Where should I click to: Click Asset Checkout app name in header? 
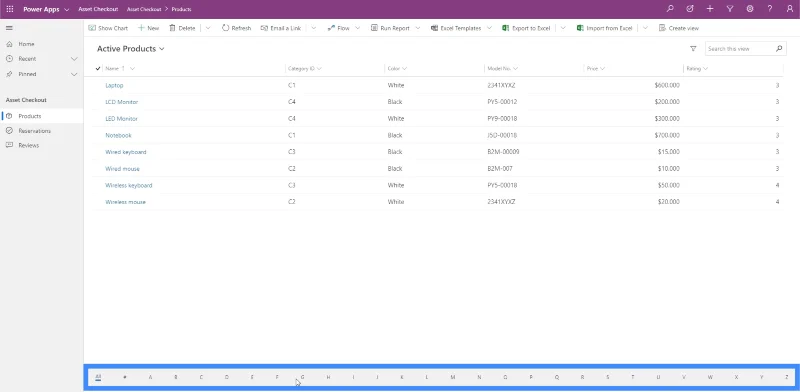98,9
